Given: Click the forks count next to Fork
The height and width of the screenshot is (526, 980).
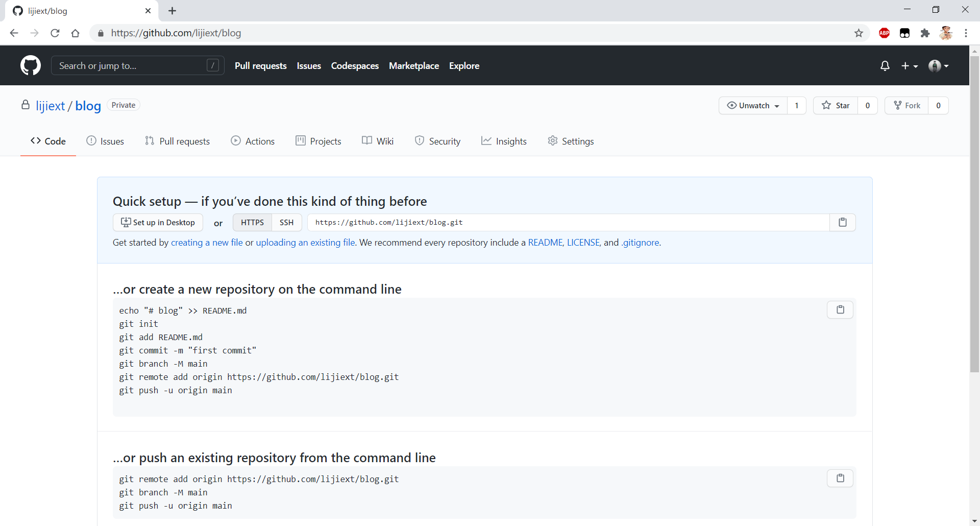Looking at the screenshot, I should (x=938, y=106).
